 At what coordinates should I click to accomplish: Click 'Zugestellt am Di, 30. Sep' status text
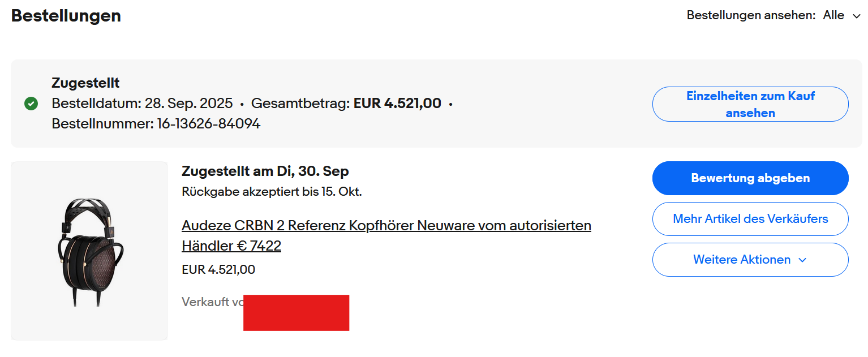(x=265, y=171)
